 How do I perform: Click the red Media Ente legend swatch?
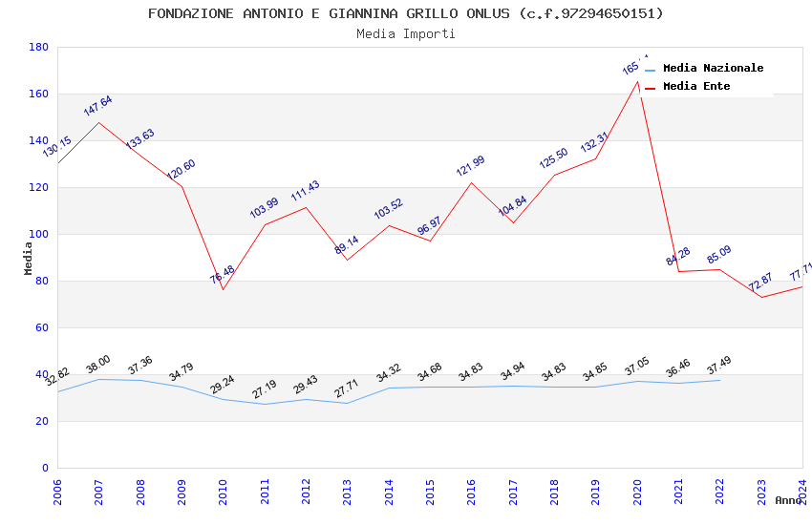click(x=650, y=89)
